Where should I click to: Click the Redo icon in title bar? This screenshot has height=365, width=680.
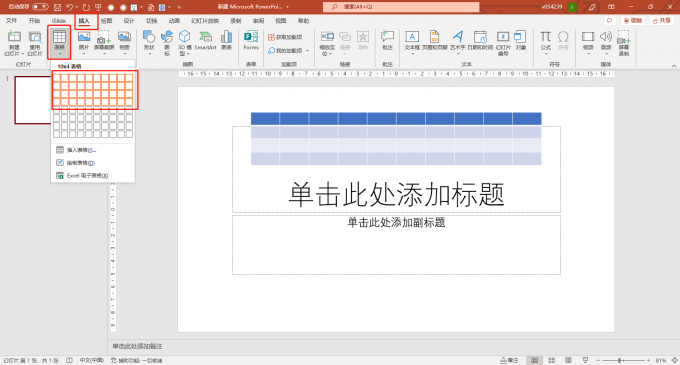coord(86,7)
